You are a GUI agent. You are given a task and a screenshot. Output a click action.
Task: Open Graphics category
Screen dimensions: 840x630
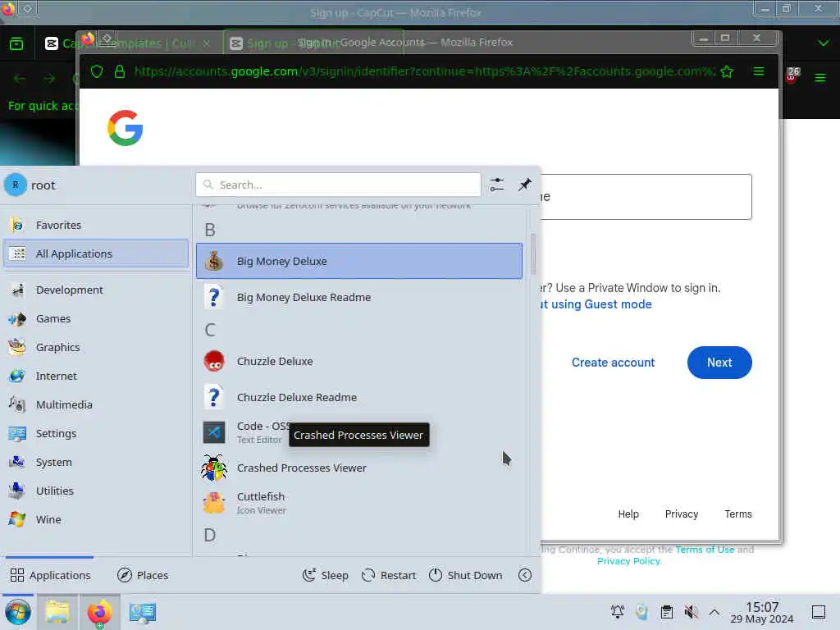pos(96,347)
